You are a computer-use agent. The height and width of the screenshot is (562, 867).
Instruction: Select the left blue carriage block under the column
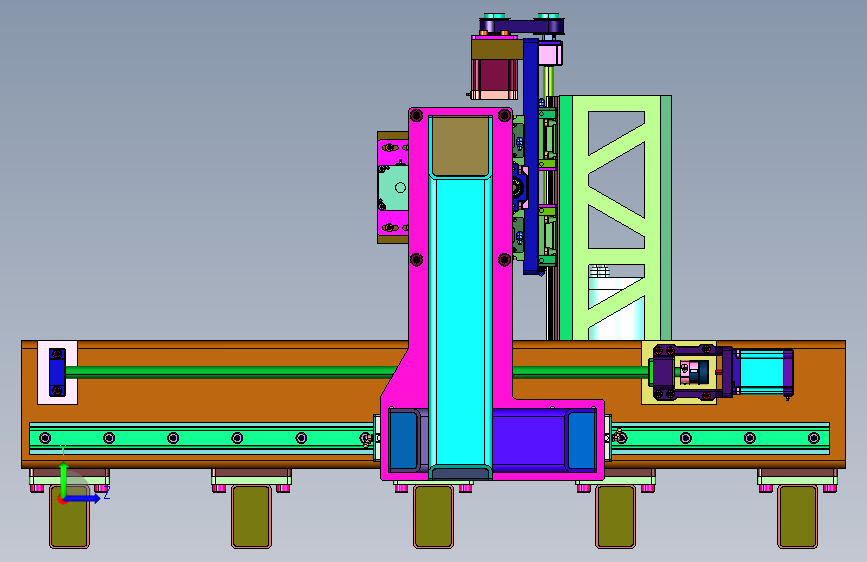(404, 440)
